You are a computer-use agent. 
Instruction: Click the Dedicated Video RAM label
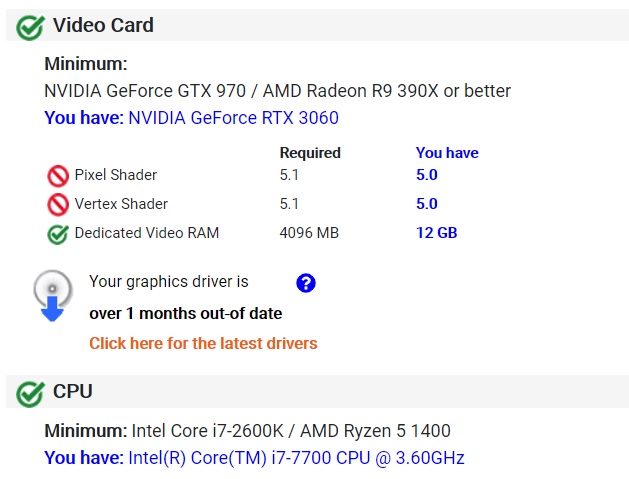[x=146, y=233]
